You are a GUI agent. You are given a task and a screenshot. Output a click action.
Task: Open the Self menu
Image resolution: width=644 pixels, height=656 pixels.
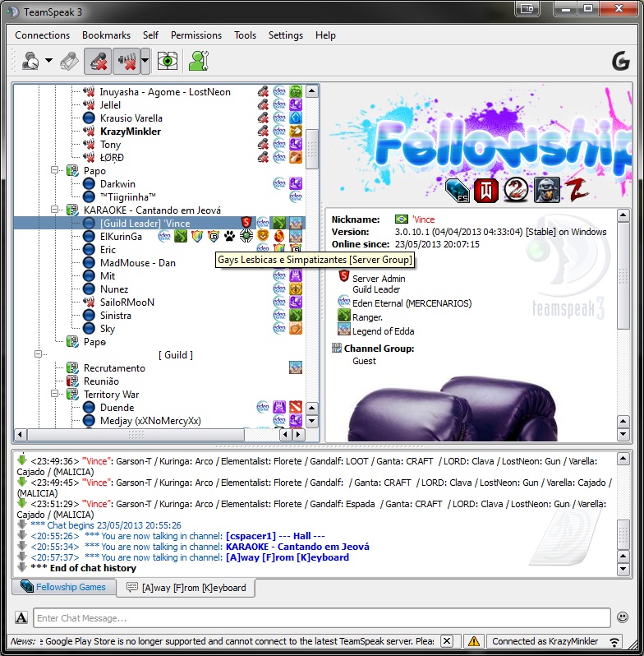coord(150,35)
